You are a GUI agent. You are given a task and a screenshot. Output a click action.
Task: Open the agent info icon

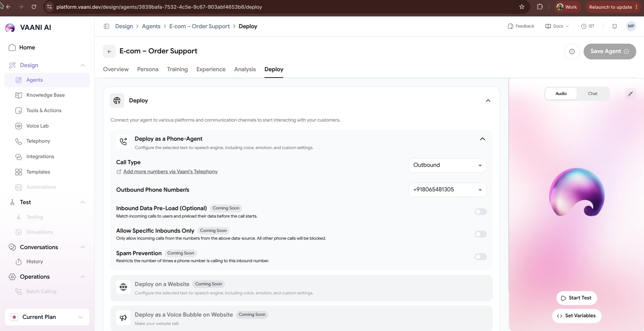click(572, 51)
